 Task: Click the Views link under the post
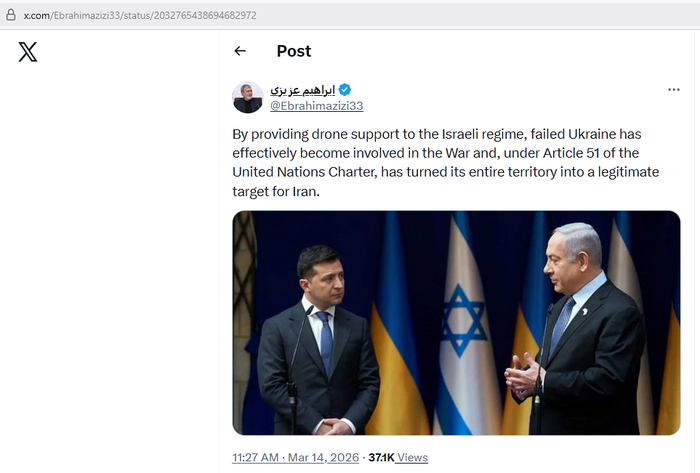point(412,457)
